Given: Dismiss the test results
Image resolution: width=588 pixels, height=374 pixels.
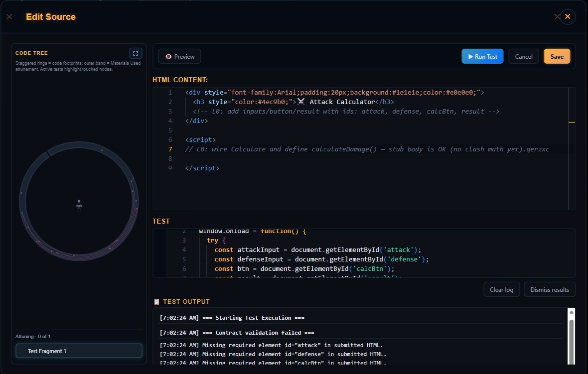Looking at the screenshot, I should pos(549,290).
